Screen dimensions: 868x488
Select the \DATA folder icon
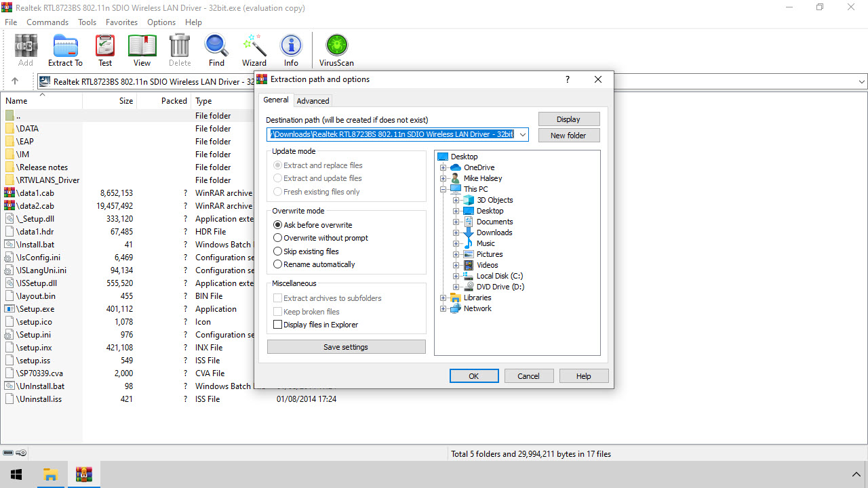coord(9,128)
